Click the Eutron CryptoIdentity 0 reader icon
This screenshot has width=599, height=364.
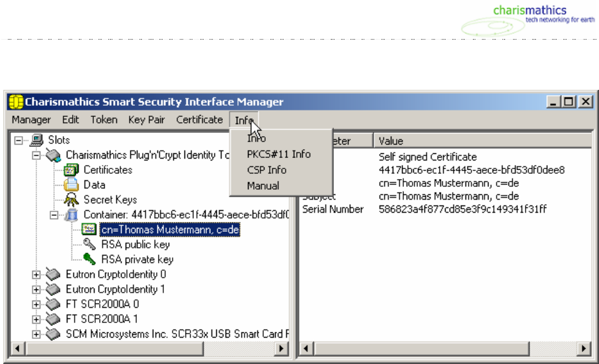click(x=54, y=274)
